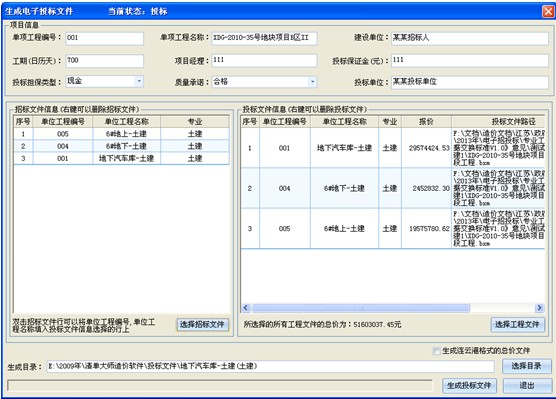Click code 005 in bid table
The width and height of the screenshot is (556, 399).
coord(284,229)
